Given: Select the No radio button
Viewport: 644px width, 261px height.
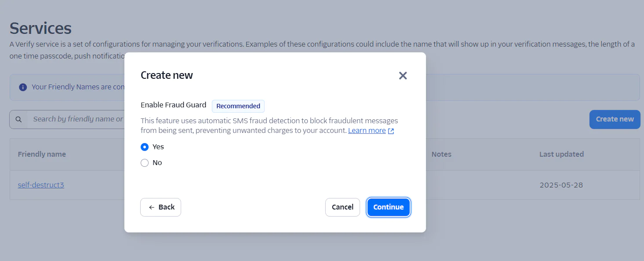Looking at the screenshot, I should [145, 162].
